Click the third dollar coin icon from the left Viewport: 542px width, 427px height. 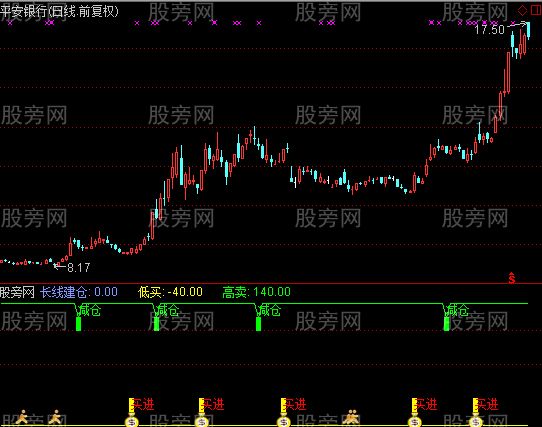coord(283,422)
